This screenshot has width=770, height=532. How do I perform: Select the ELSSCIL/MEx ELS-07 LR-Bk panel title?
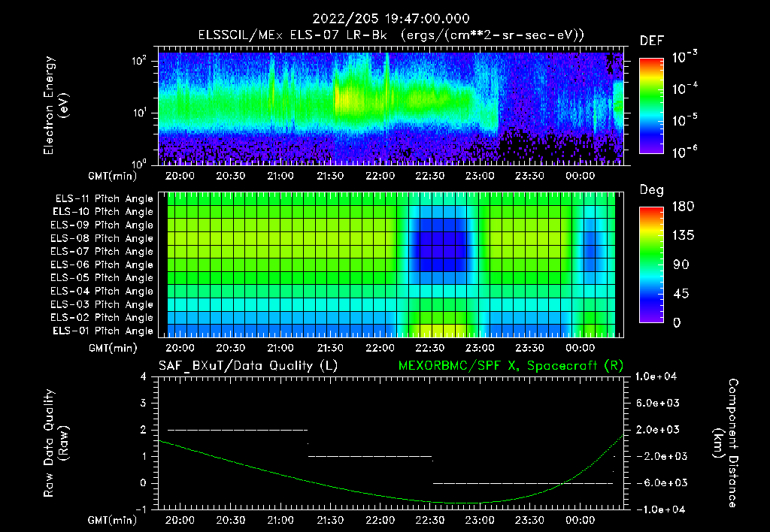point(391,35)
